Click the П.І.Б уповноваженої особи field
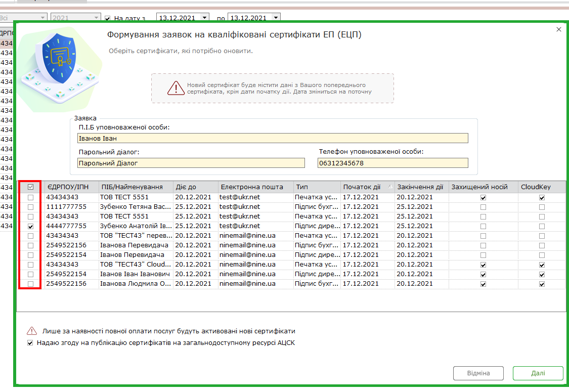The width and height of the screenshot is (569, 392). pos(273,138)
